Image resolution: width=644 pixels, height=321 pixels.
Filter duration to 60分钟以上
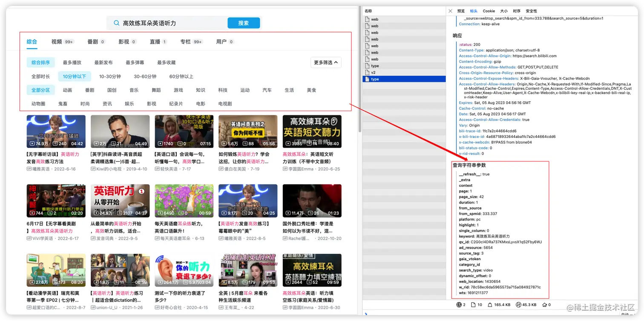181,77
